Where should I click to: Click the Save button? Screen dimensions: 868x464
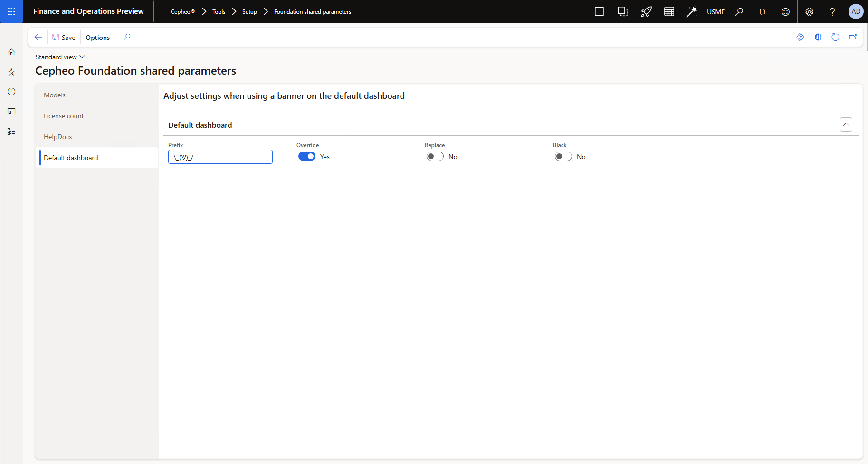point(64,38)
